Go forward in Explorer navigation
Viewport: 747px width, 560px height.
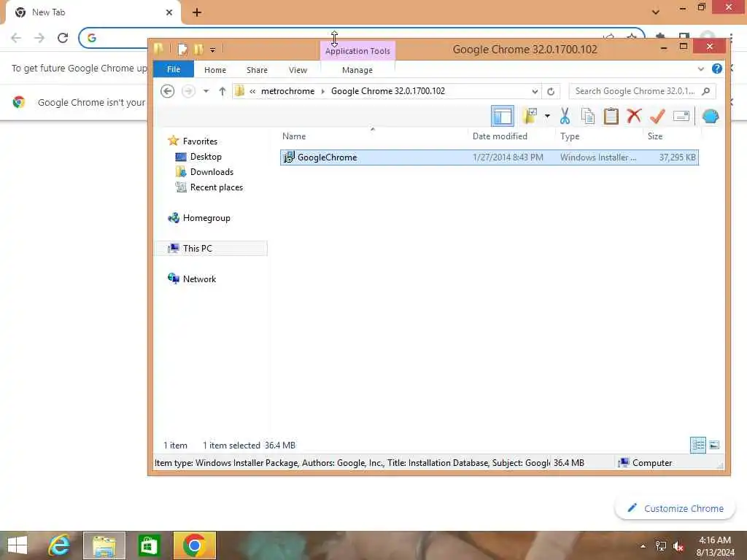point(189,91)
